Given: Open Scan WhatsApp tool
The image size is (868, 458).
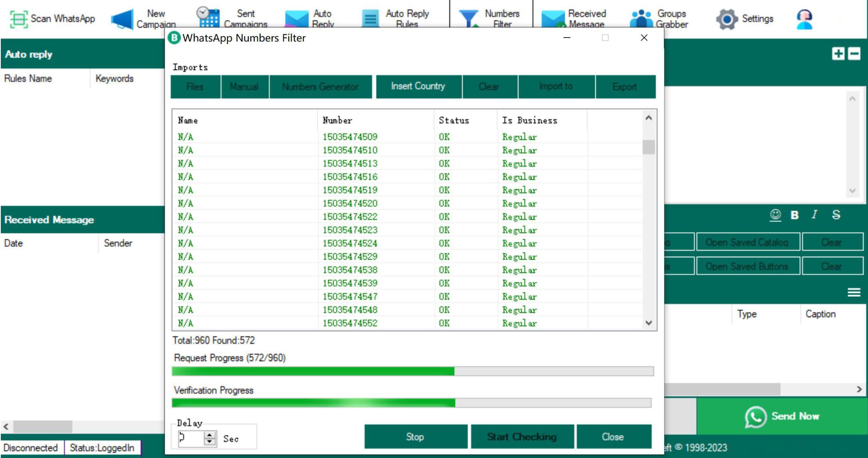Looking at the screenshot, I should point(52,19).
